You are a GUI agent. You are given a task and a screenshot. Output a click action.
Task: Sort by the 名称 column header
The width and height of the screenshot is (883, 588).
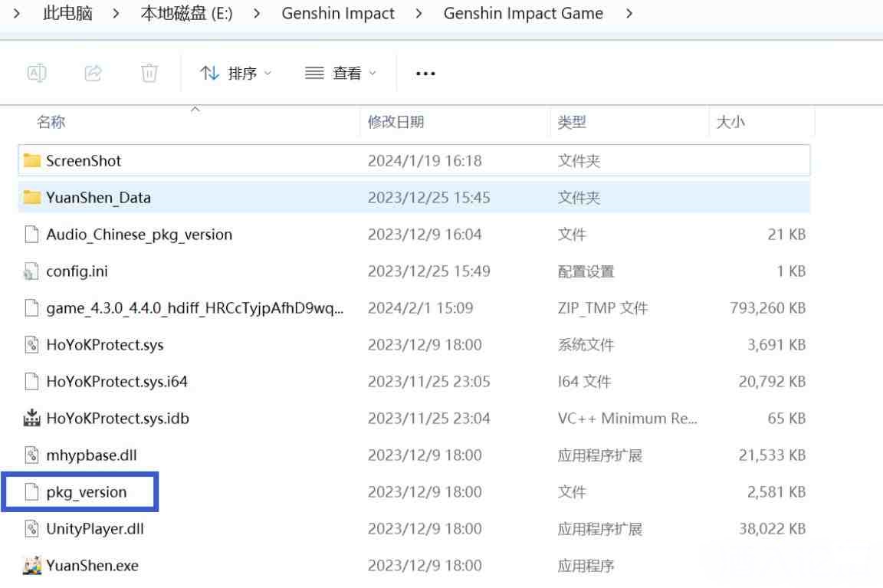coord(51,122)
